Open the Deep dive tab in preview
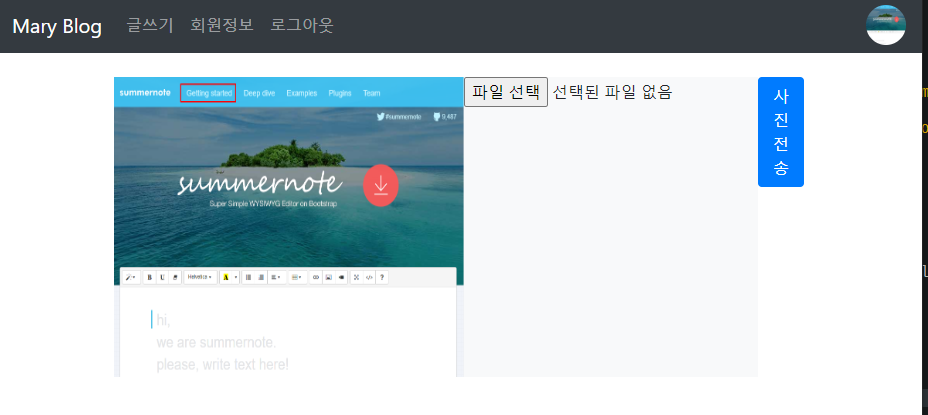The height and width of the screenshot is (415, 928). click(259, 93)
